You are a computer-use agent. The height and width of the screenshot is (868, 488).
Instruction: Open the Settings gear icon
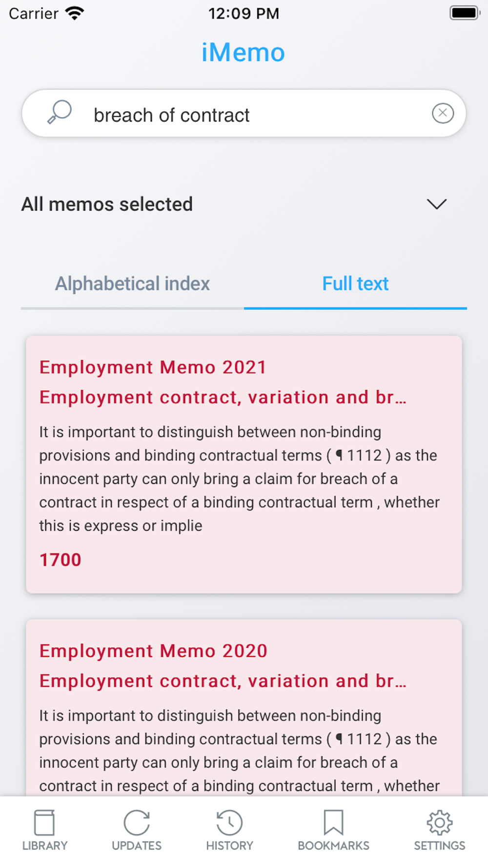(x=440, y=823)
